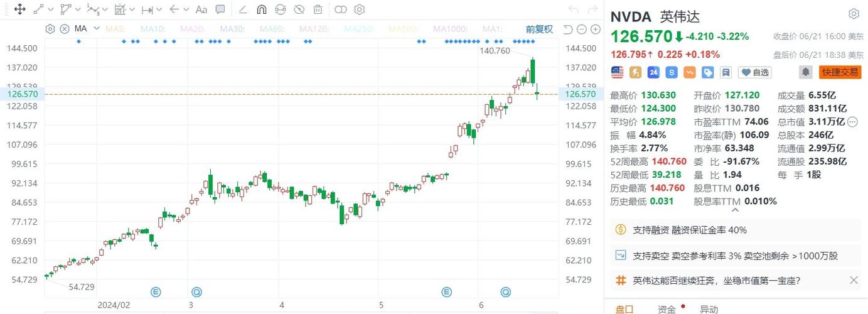Open the 前复权 adjustment mode selector
Viewport: 868px width, 314px height.
(x=539, y=29)
